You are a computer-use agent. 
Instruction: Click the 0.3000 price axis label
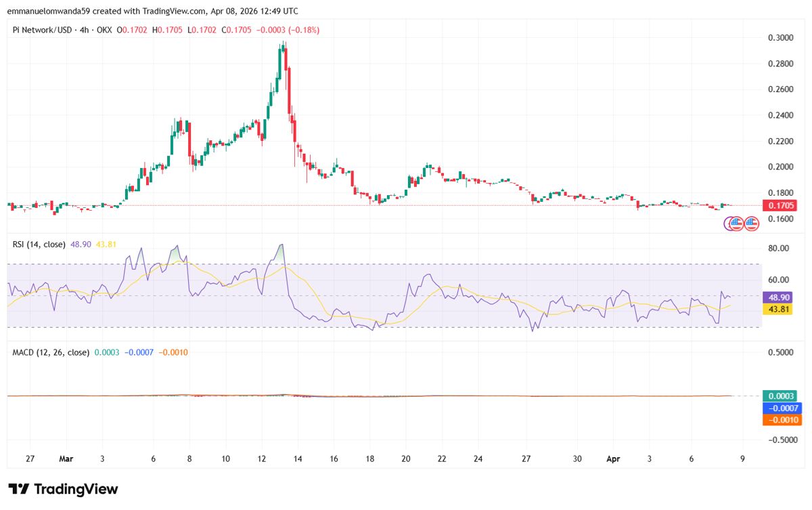coord(780,37)
